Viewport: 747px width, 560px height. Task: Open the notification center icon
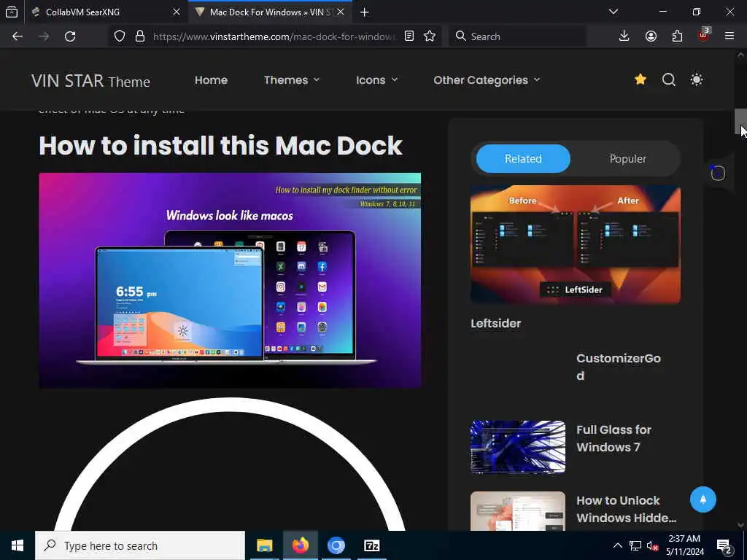724,546
